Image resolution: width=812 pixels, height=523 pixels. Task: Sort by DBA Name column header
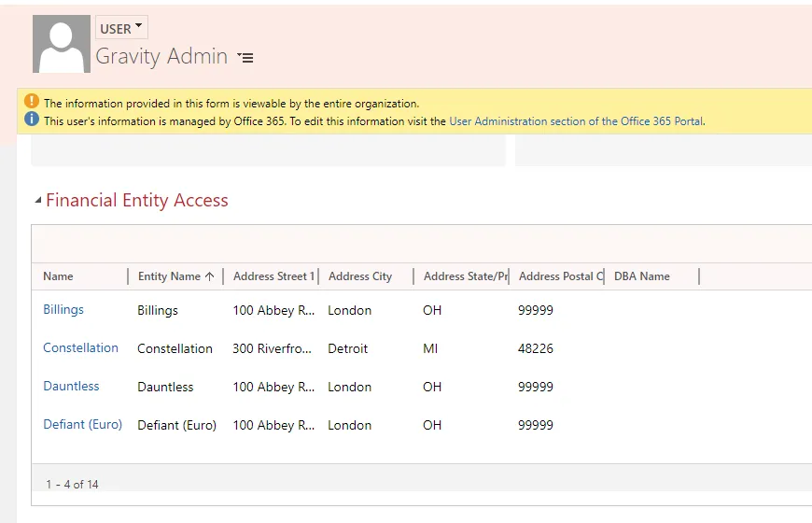[x=641, y=276]
